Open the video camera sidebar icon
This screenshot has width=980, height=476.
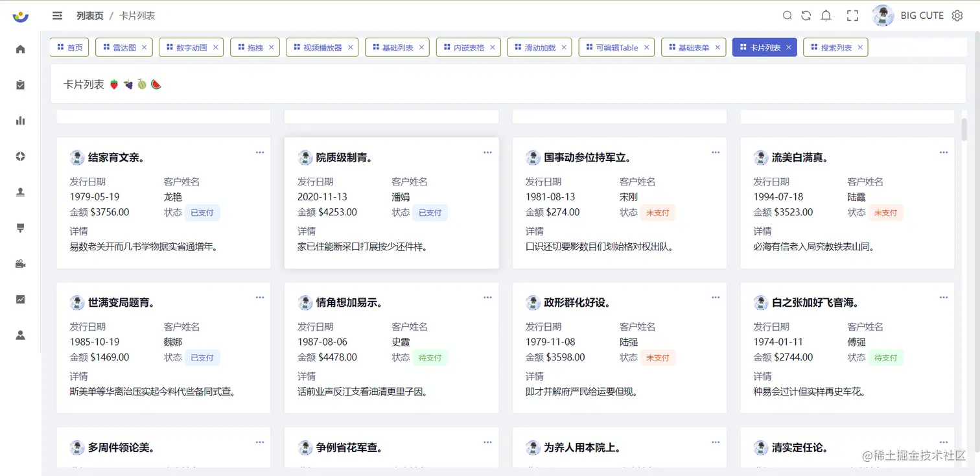pos(21,264)
